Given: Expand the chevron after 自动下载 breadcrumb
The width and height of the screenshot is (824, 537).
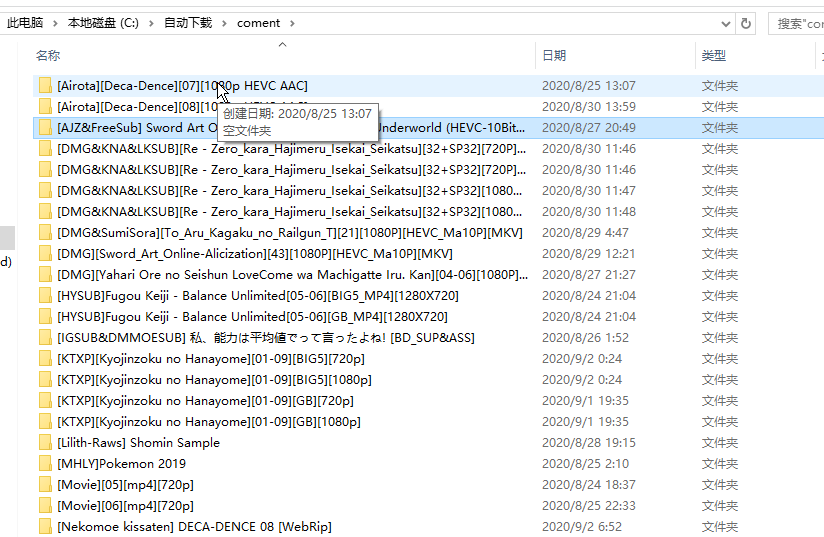Looking at the screenshot, I should tap(226, 23).
